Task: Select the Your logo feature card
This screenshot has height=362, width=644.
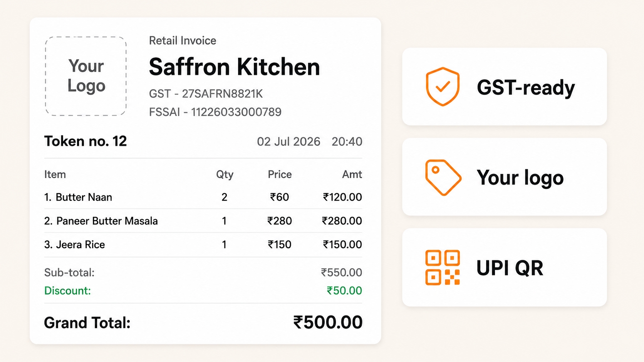Action: pyautogui.click(x=505, y=177)
